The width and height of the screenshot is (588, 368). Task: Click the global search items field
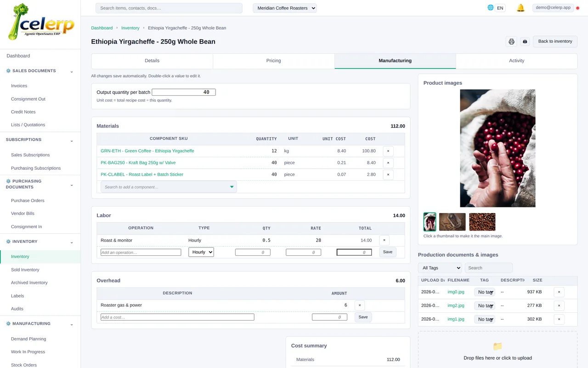point(169,8)
